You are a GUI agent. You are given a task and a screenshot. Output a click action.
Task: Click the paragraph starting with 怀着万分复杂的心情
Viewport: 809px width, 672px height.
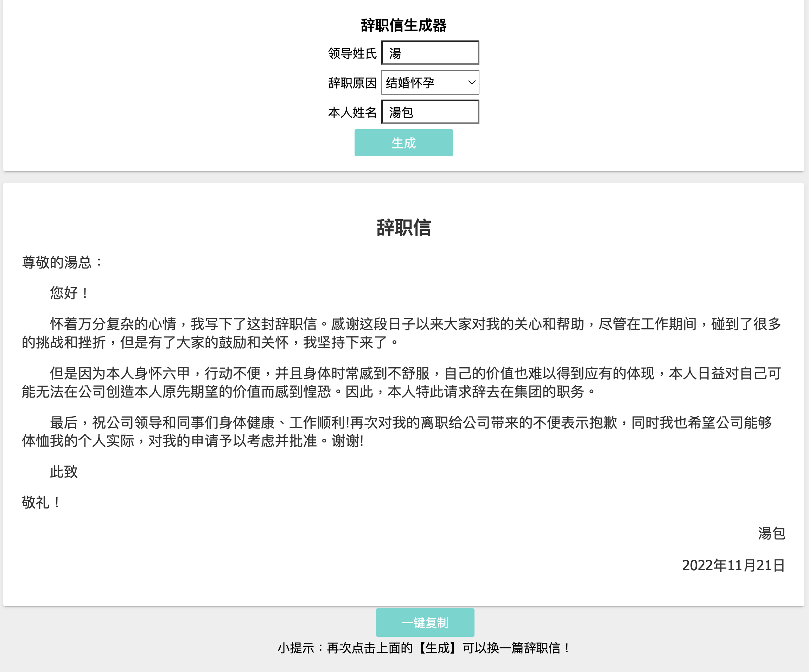point(401,333)
